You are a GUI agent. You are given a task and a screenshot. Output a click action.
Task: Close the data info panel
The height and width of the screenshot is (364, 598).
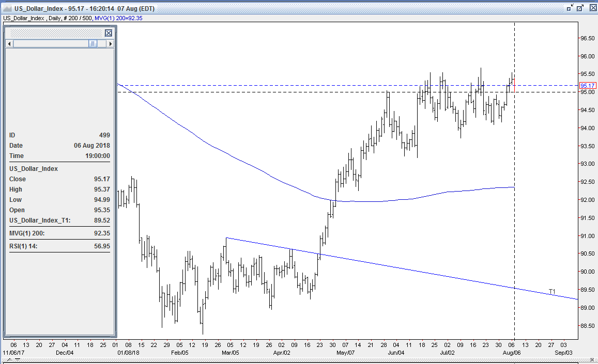[x=109, y=33]
